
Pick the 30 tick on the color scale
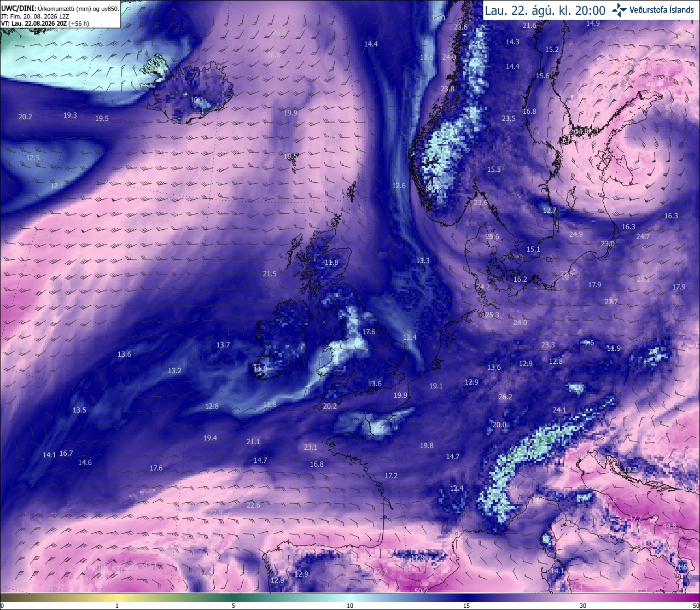tap(583, 606)
